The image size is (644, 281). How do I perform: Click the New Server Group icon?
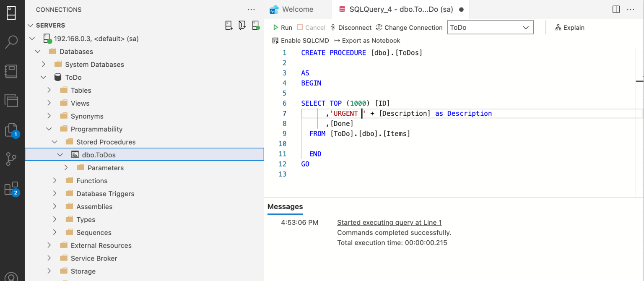242,25
